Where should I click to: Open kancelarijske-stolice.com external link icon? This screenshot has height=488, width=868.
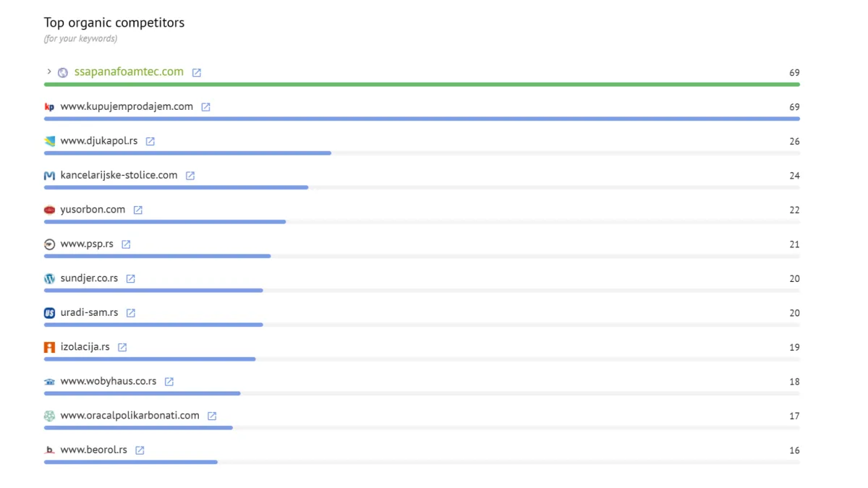pos(190,176)
